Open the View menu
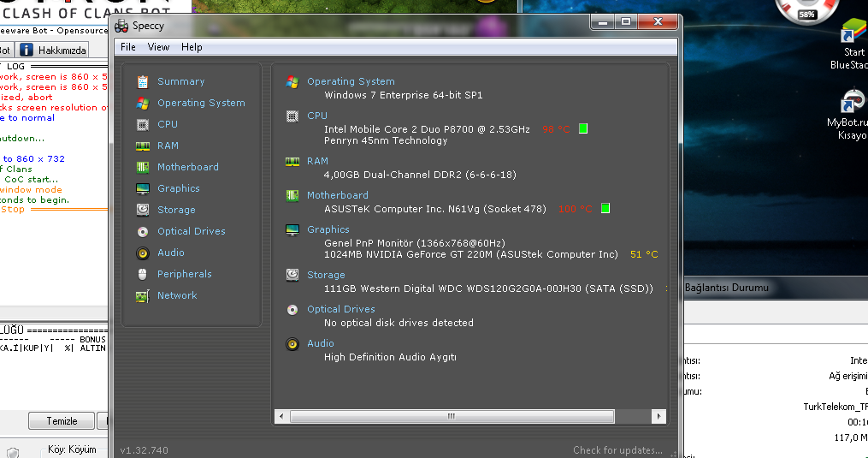Screen dimensions: 868x458 [158, 47]
